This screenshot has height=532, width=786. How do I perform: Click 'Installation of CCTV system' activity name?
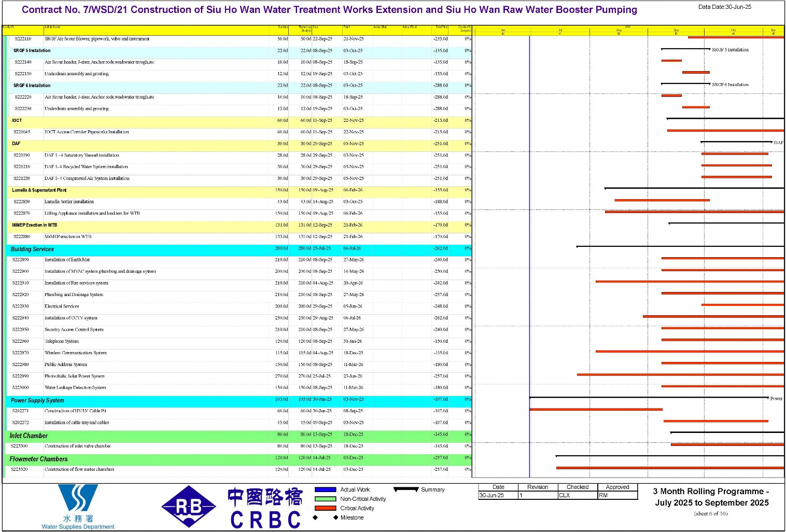click(x=71, y=318)
